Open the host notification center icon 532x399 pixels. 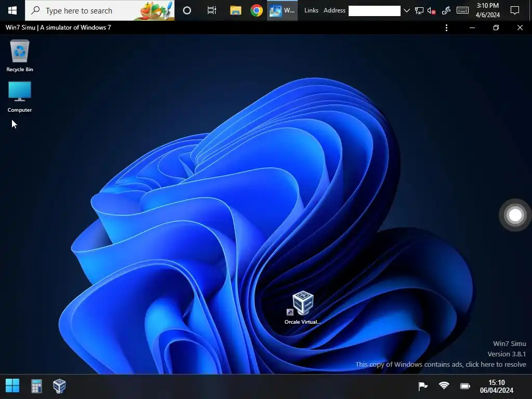click(x=515, y=10)
